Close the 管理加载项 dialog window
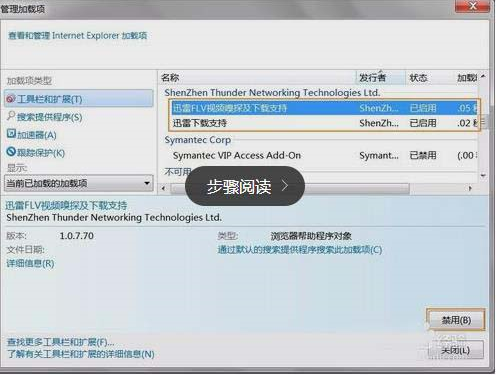497x375 pixels. (472, 6)
